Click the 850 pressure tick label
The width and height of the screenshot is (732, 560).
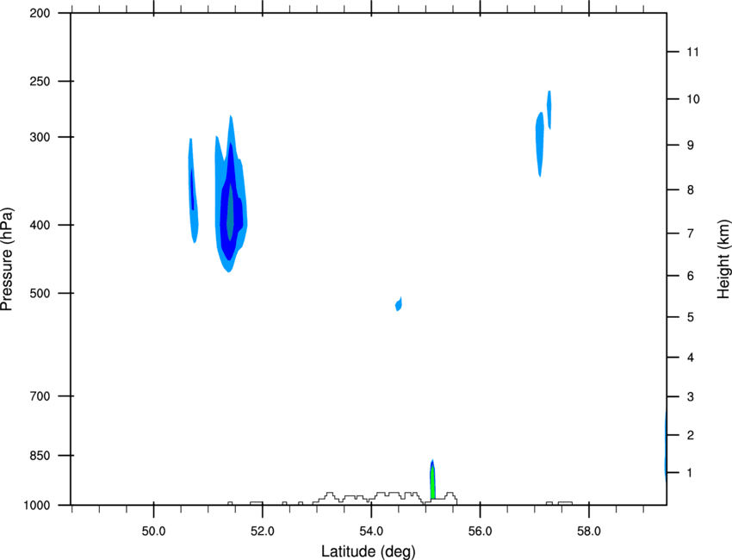pos(40,456)
